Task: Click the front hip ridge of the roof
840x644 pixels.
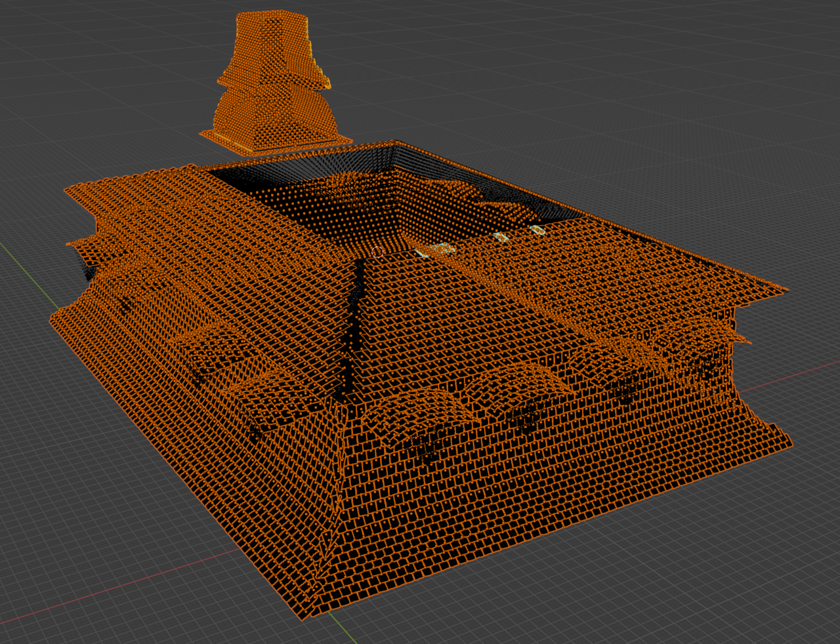Action: [340, 459]
